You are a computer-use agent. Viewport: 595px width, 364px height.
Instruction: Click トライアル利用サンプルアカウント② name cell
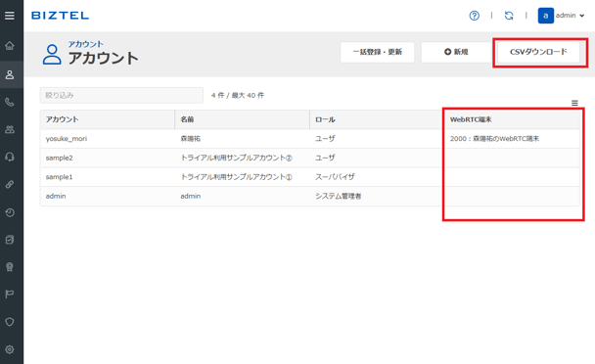click(242, 158)
